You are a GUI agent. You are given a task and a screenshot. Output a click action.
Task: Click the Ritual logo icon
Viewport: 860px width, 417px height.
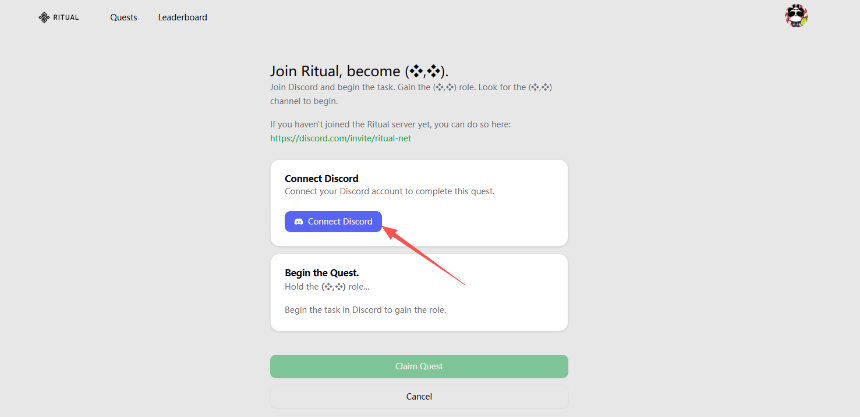pos(44,17)
